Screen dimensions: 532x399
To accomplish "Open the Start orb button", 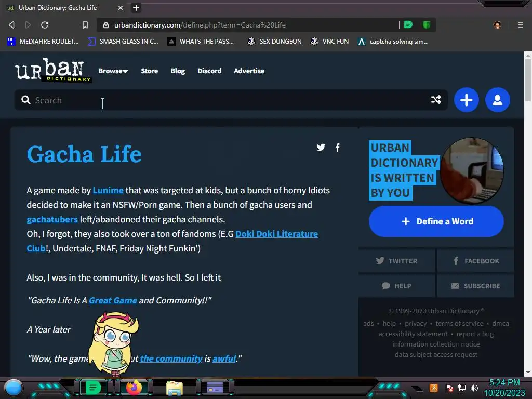I will pyautogui.click(x=13, y=388).
